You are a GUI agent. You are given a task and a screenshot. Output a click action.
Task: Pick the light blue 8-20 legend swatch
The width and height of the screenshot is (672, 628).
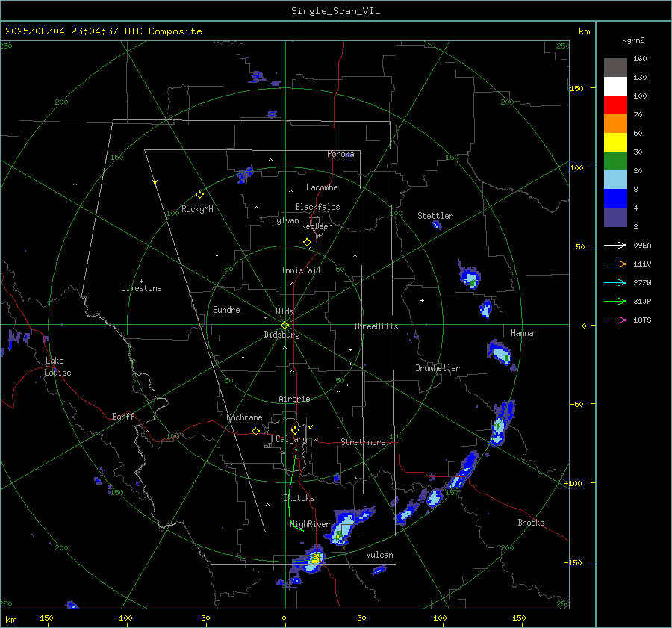pyautogui.click(x=615, y=180)
